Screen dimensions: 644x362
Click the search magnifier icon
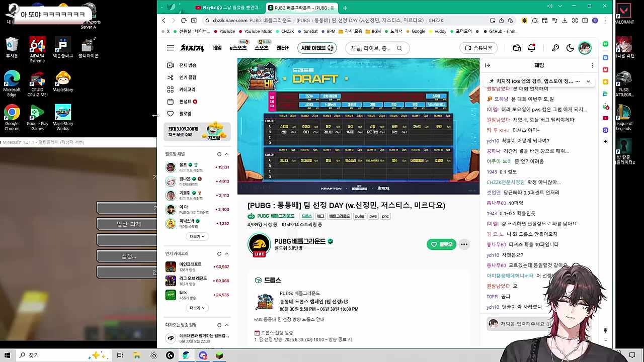pos(399,48)
